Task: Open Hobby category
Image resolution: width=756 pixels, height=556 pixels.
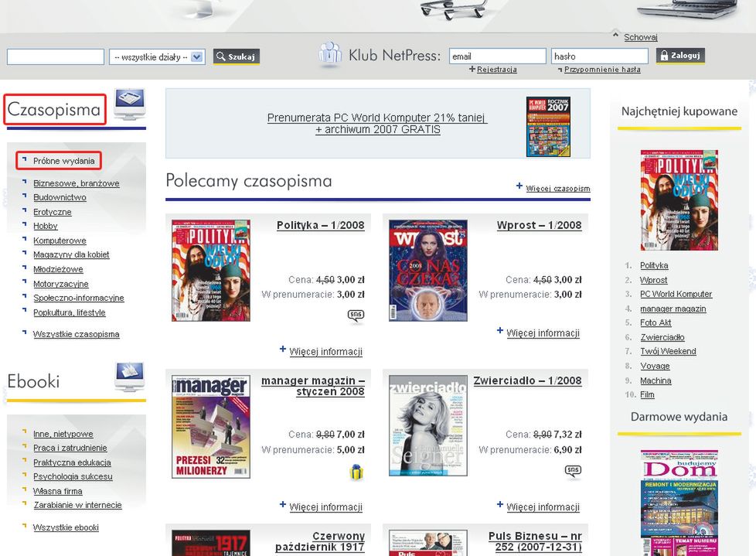Action: [x=46, y=226]
